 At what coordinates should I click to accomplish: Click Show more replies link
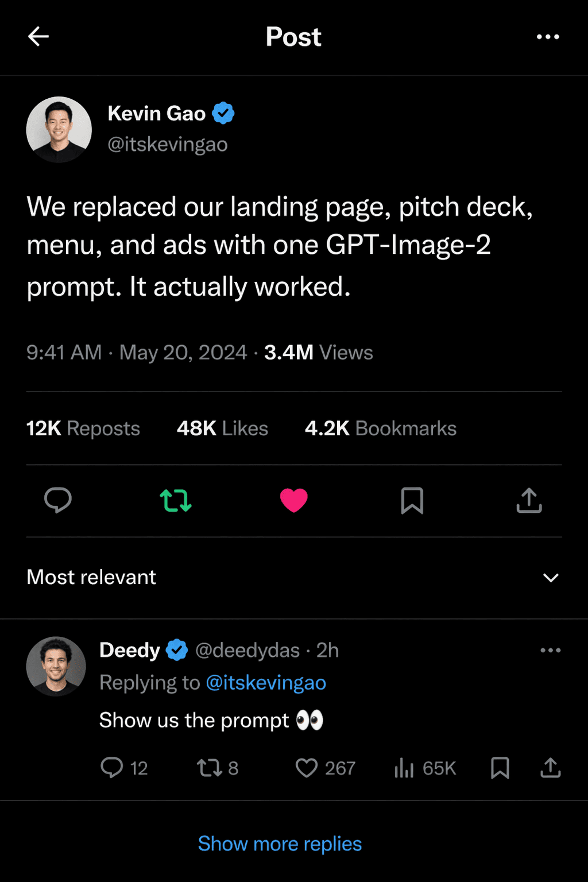(x=280, y=844)
